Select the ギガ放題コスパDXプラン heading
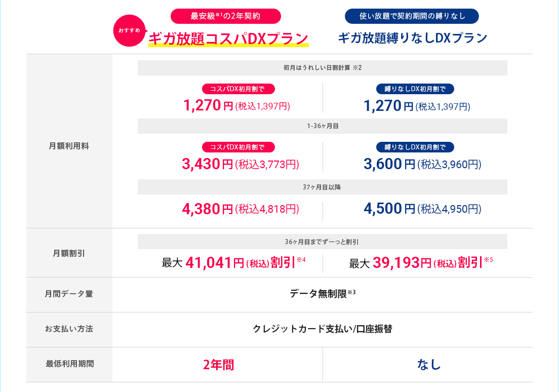559x392 pixels. click(228, 38)
